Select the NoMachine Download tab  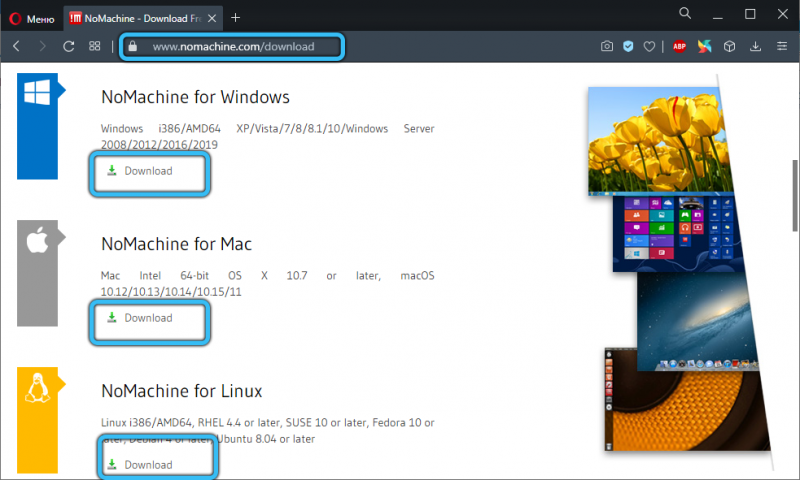[143, 18]
